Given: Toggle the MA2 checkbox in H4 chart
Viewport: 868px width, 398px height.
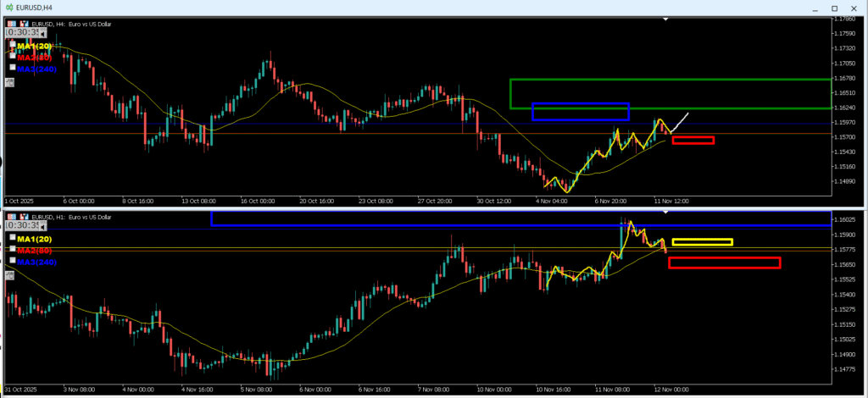Looking at the screenshot, I should tap(12, 57).
